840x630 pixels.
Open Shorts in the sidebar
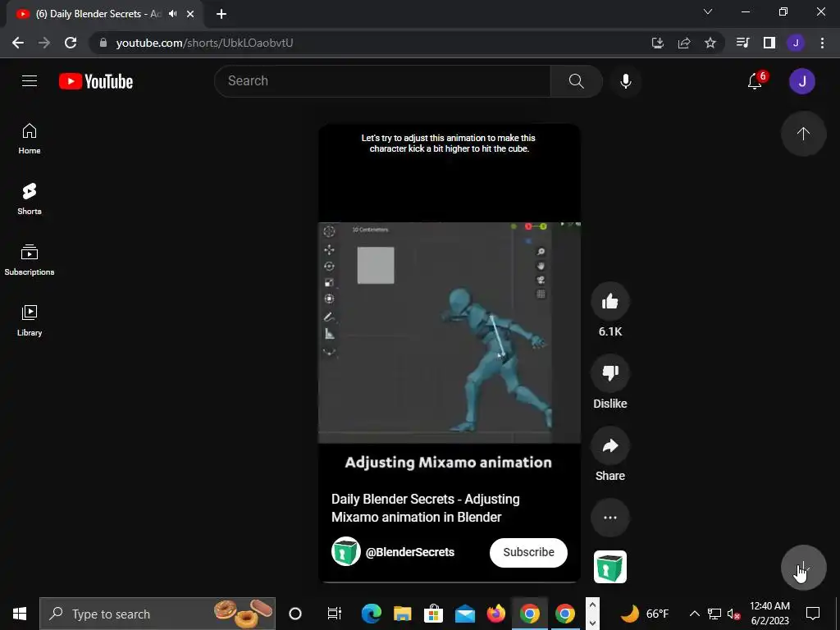[x=30, y=199]
